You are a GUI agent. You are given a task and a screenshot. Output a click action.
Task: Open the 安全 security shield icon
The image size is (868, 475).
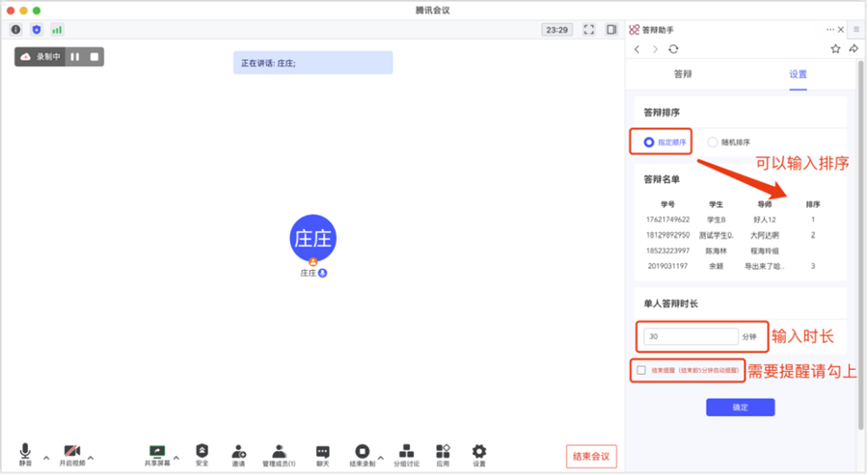[202, 452]
